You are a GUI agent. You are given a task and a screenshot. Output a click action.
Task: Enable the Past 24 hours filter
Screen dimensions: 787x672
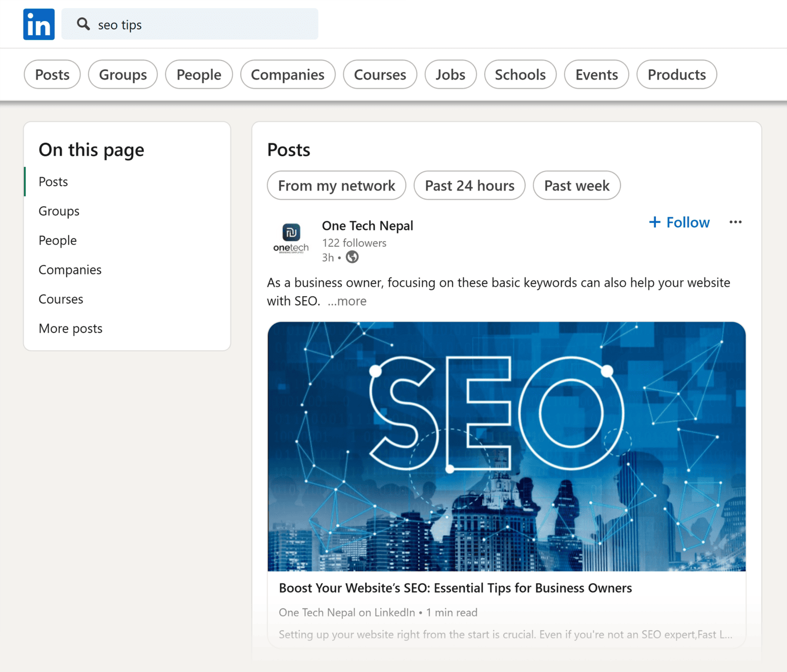tap(469, 185)
